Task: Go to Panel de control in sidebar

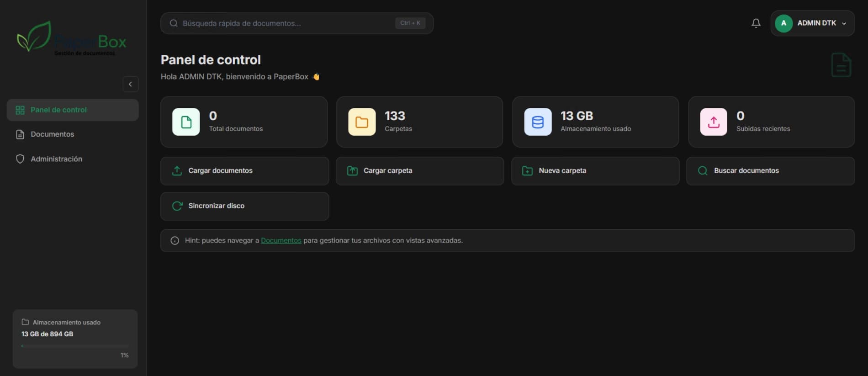Action: pyautogui.click(x=73, y=110)
